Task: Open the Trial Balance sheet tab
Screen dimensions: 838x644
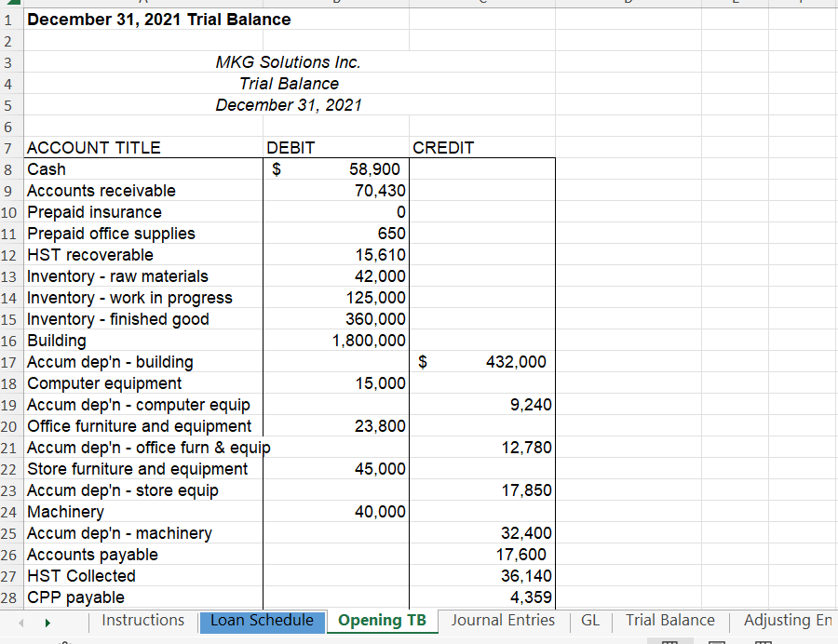Action: click(670, 621)
